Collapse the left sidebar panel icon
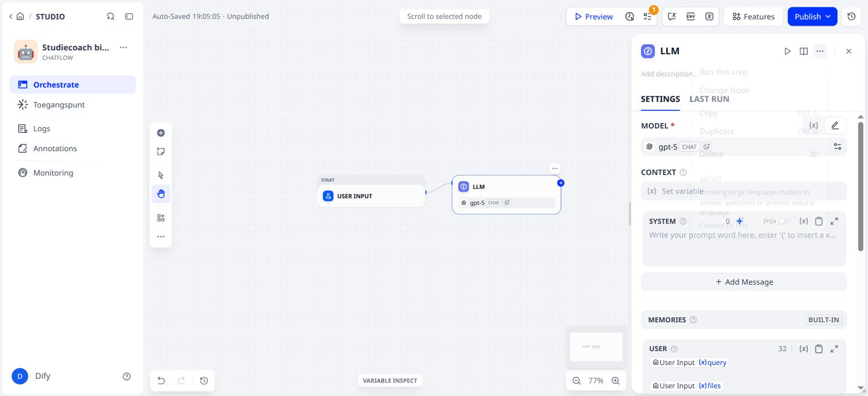 pos(129,16)
